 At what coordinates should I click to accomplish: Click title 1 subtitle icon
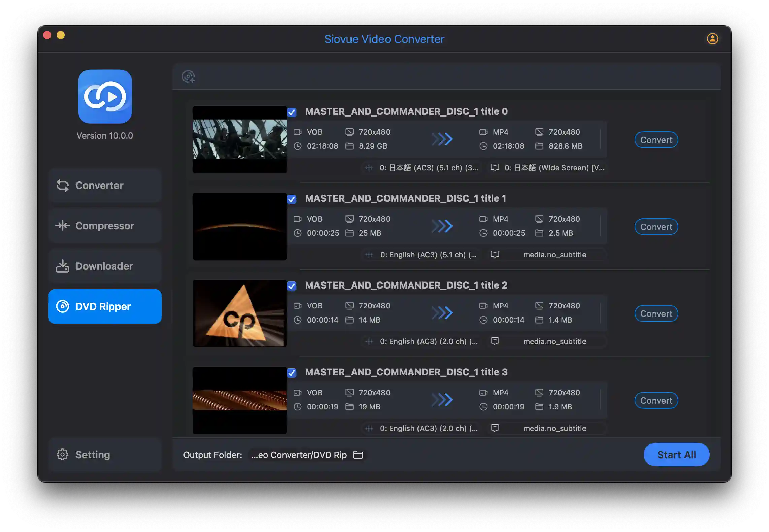coord(495,254)
